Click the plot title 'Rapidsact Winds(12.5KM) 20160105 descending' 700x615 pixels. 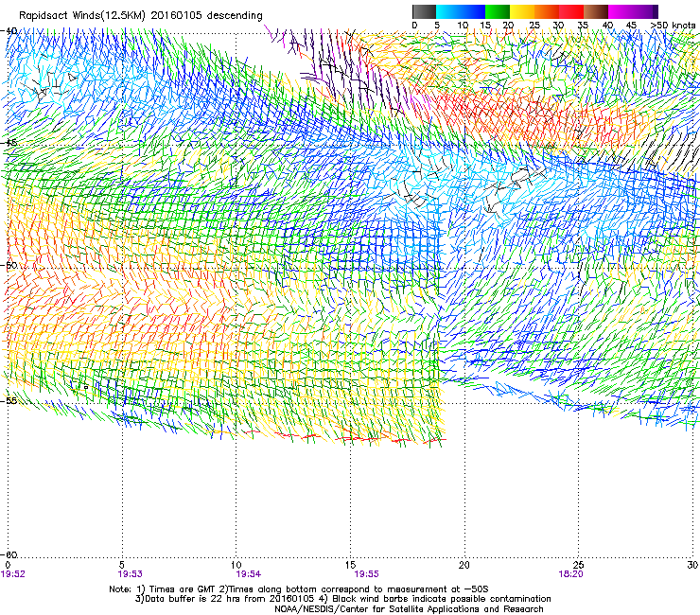141,16
